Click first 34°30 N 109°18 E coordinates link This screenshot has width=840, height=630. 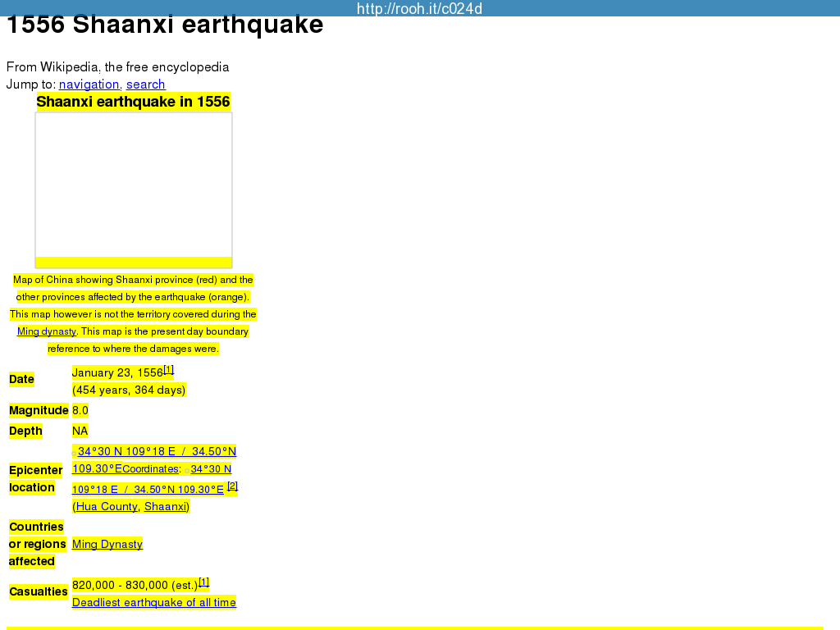[x=126, y=451]
